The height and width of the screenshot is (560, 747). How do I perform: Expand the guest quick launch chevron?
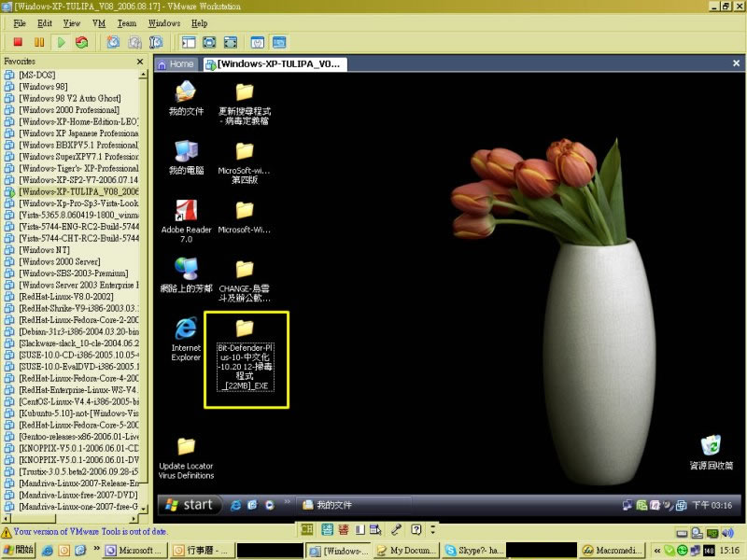[x=287, y=501]
